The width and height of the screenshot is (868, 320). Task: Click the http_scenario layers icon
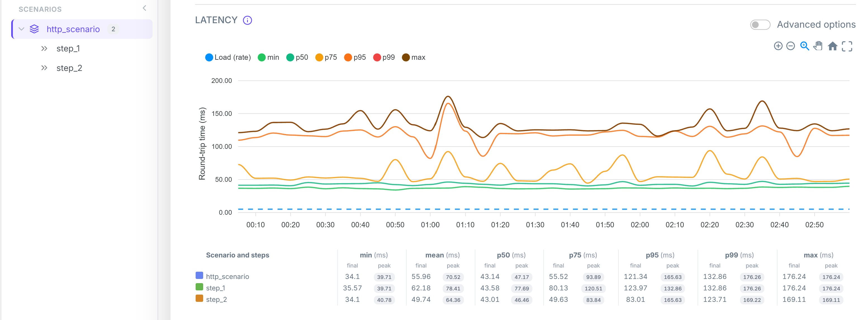pos(34,29)
